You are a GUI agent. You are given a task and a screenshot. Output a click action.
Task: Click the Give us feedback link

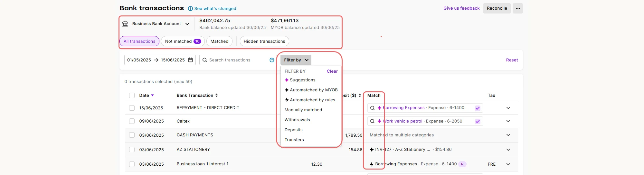[461, 8]
